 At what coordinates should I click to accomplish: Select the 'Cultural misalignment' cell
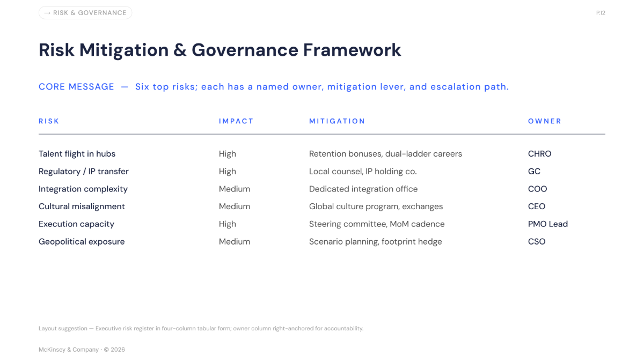click(x=82, y=206)
